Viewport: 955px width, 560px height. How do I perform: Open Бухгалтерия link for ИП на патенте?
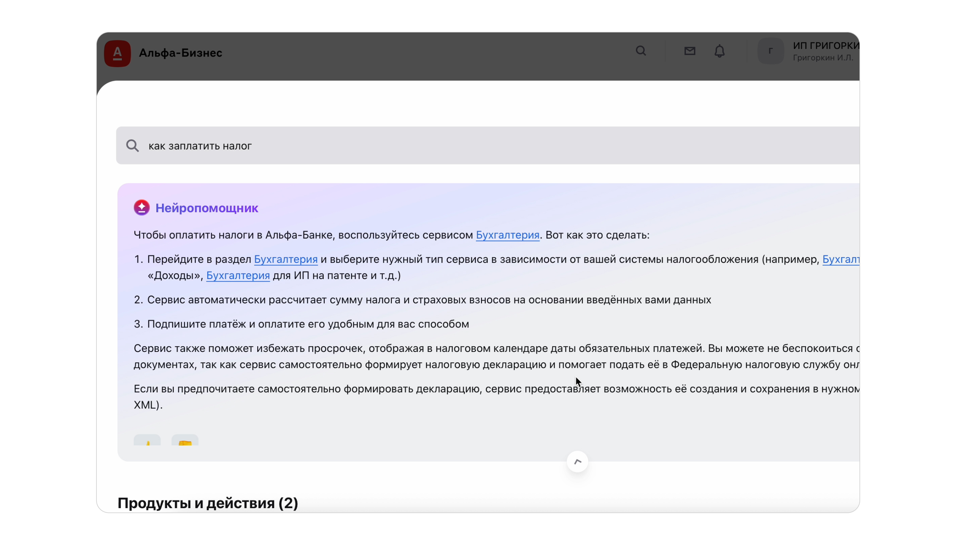pos(238,276)
